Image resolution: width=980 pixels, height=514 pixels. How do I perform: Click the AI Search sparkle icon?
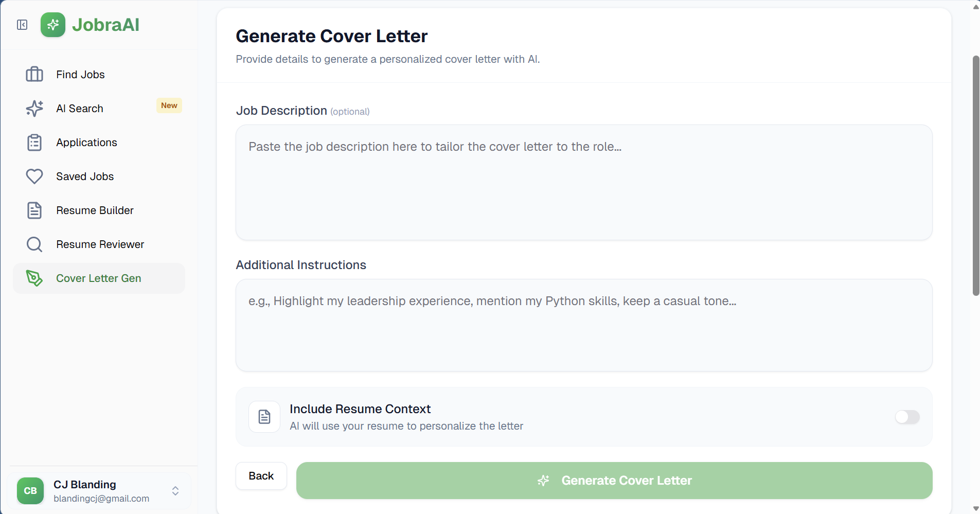(34, 109)
